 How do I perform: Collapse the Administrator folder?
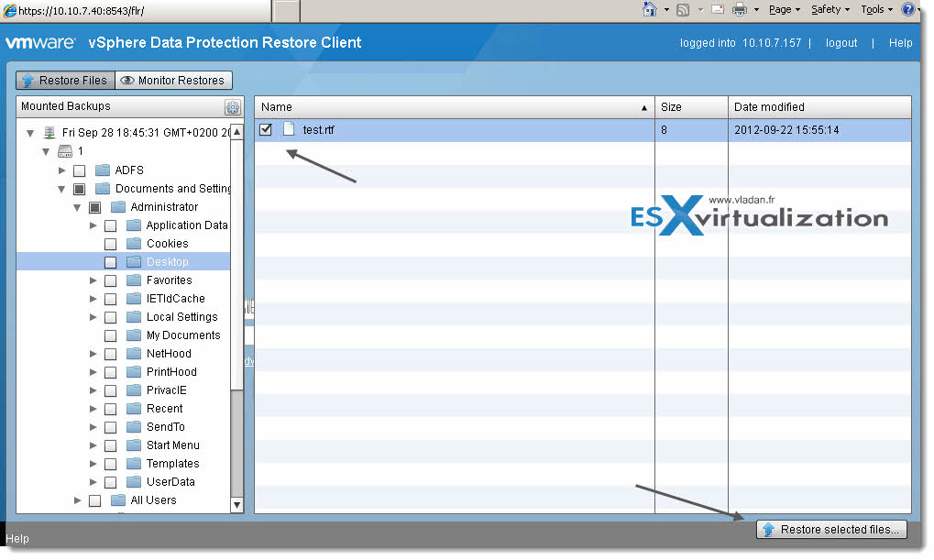click(x=77, y=208)
